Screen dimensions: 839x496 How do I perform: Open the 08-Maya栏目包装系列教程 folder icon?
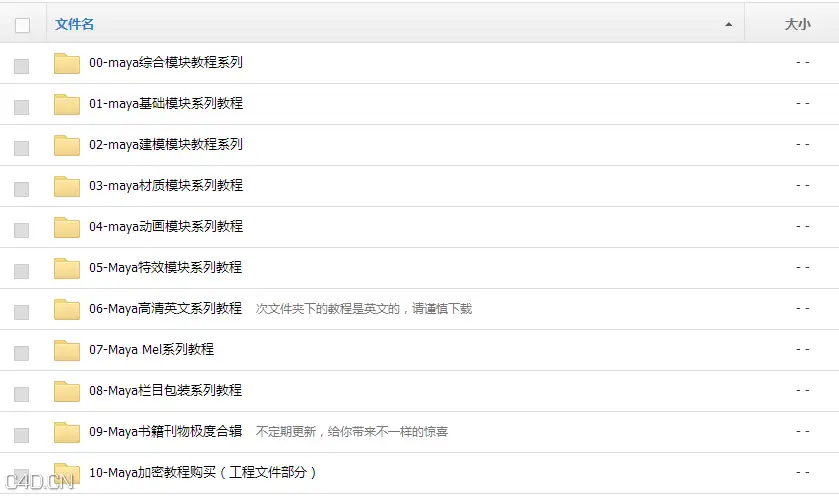click(67, 391)
